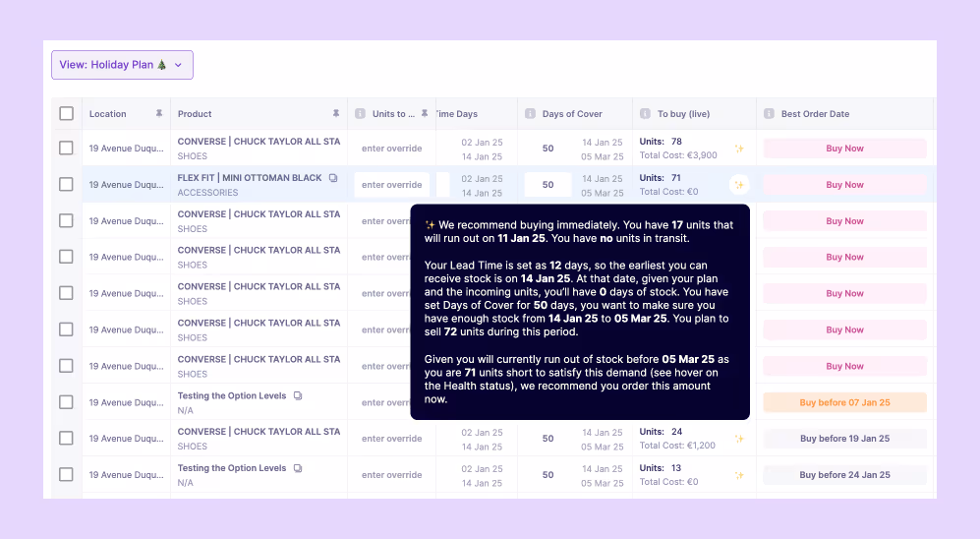Click enter override field in Units: 13 row
Image resolution: width=980 pixels, height=539 pixels.
pyautogui.click(x=392, y=475)
